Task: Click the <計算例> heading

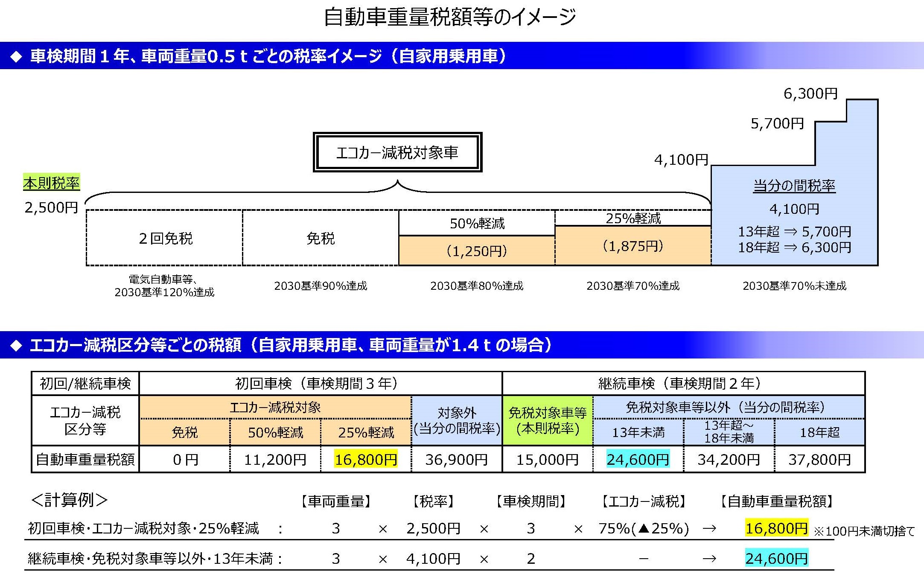Action: click(69, 499)
